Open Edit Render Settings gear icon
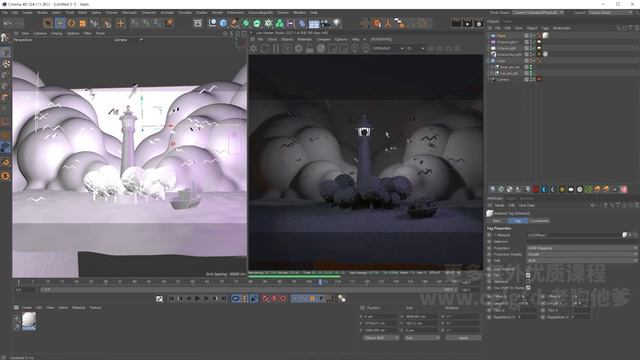Image resolution: width=640 pixels, height=360 pixels. coord(479,24)
